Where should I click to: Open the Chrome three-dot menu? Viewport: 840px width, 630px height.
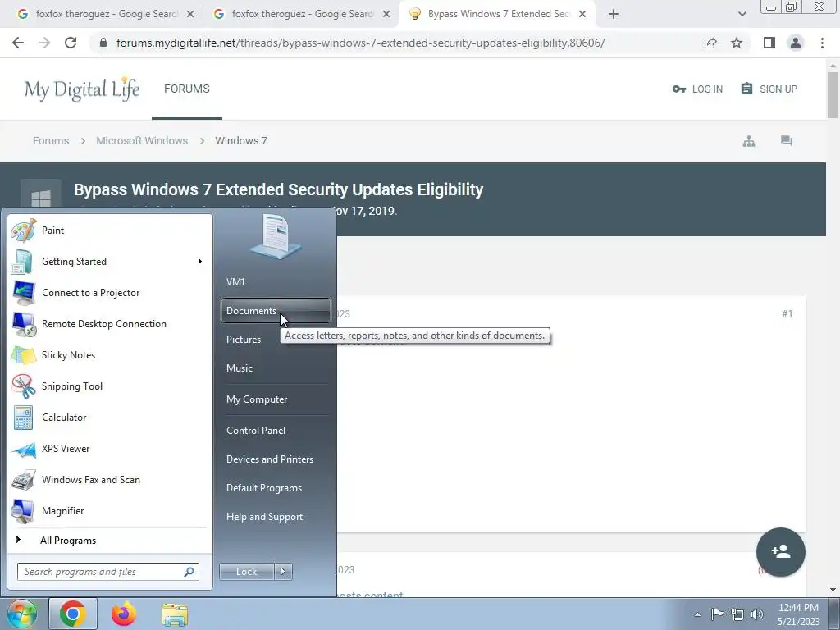coord(822,43)
